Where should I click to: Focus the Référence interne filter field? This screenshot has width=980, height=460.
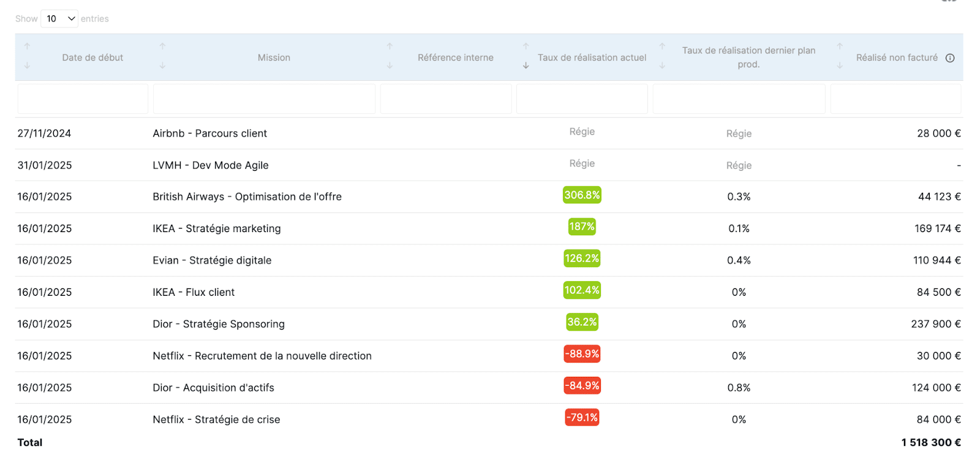[x=446, y=99]
